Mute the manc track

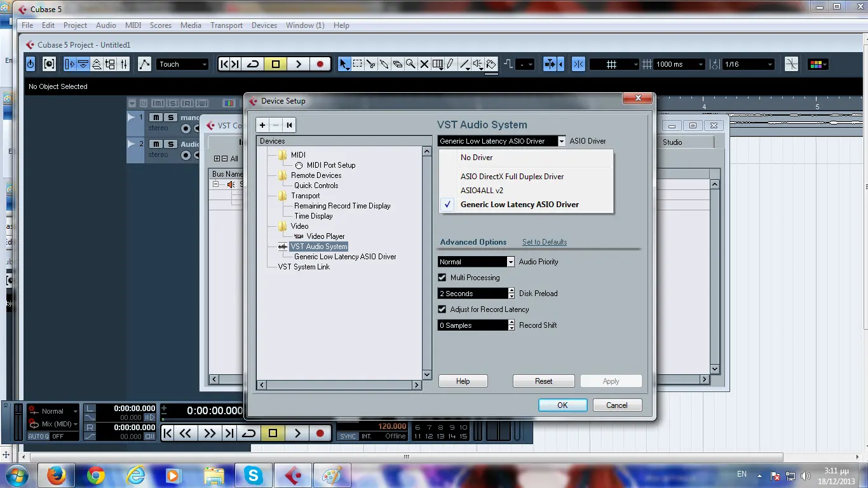155,118
